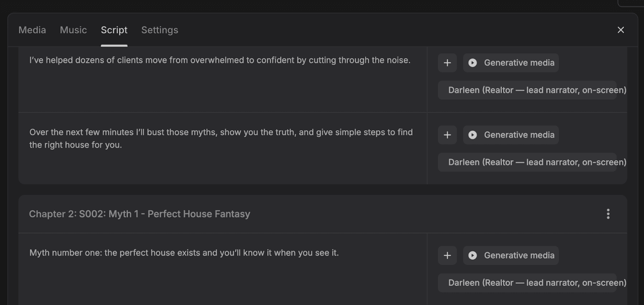Close the script dialog with the X icon
This screenshot has height=305, width=644.
click(x=621, y=30)
